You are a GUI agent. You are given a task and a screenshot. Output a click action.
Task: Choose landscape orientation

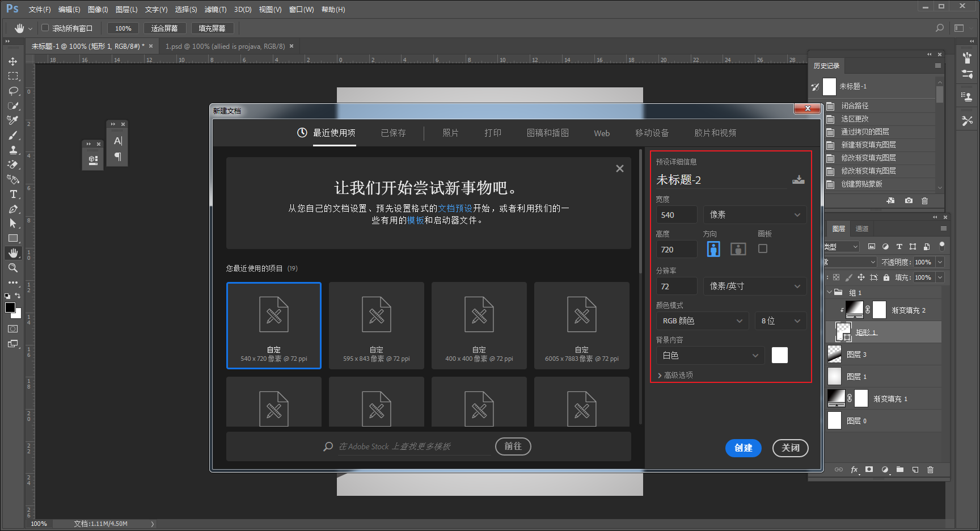coord(738,248)
